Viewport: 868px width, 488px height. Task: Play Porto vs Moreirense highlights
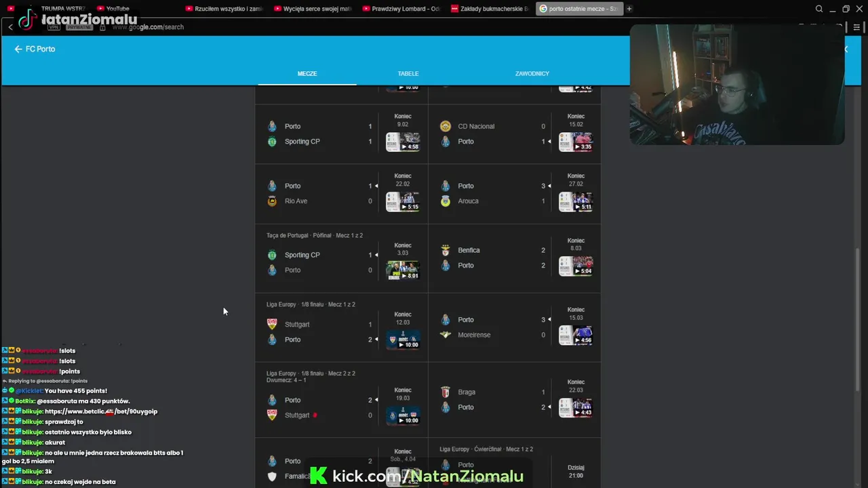point(576,335)
